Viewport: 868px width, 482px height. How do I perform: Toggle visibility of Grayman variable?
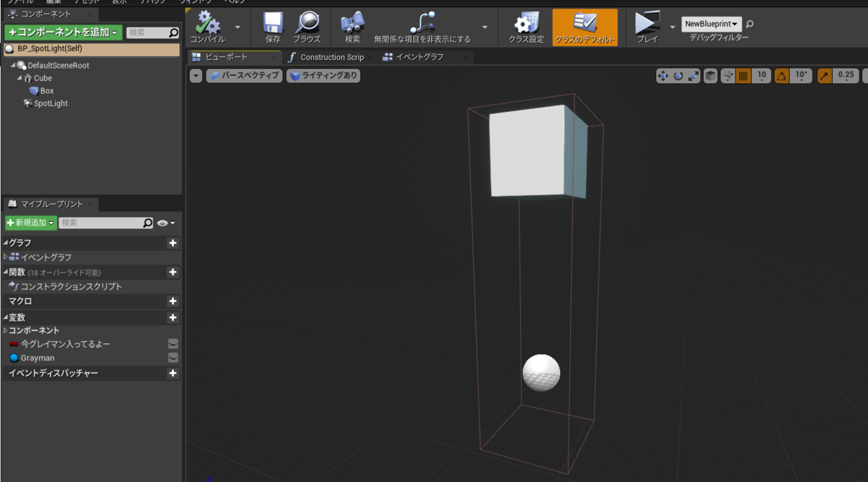click(173, 358)
